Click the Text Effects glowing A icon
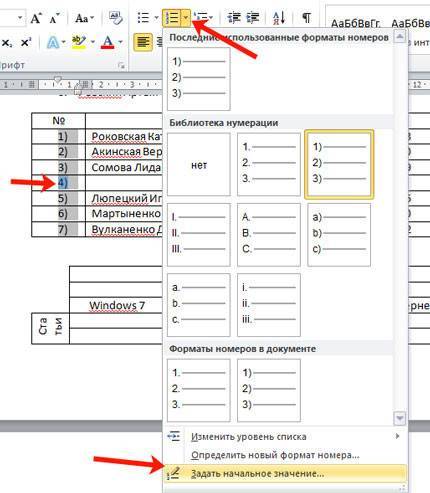 [53, 43]
